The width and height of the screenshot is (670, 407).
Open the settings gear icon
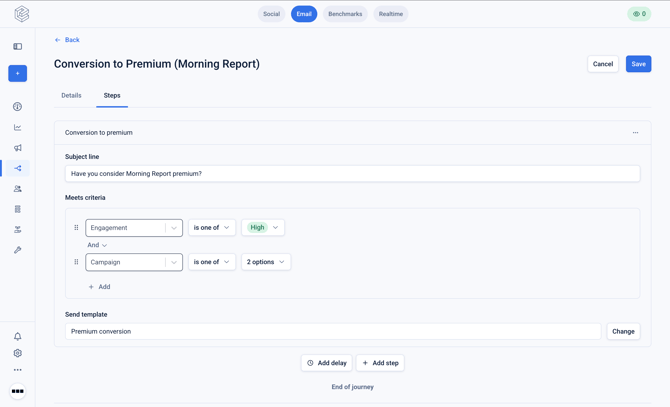tap(18, 353)
